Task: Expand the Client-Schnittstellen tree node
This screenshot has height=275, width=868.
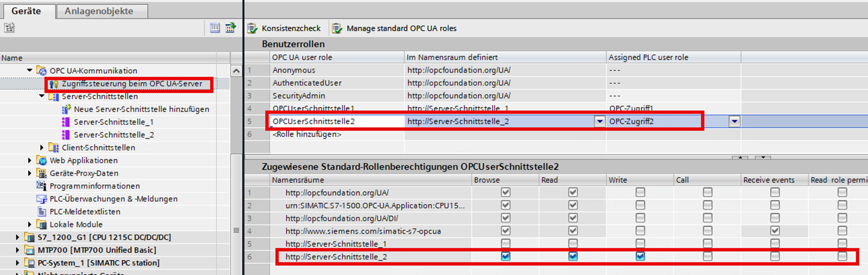Action: (x=42, y=148)
